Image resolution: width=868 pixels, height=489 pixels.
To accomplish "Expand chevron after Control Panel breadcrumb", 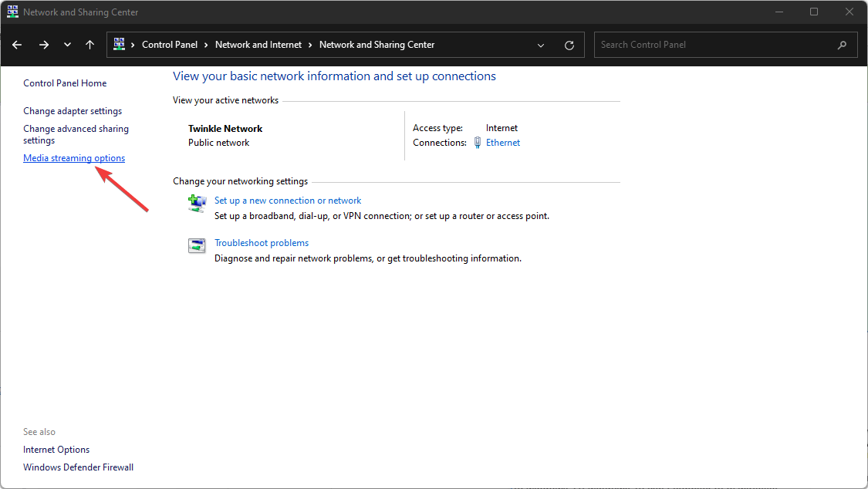I will point(206,45).
